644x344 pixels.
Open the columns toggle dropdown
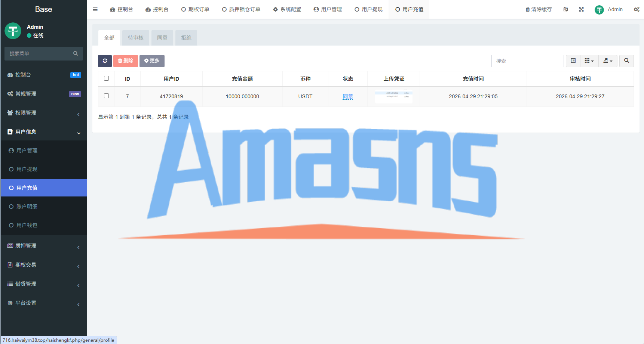[589, 61]
